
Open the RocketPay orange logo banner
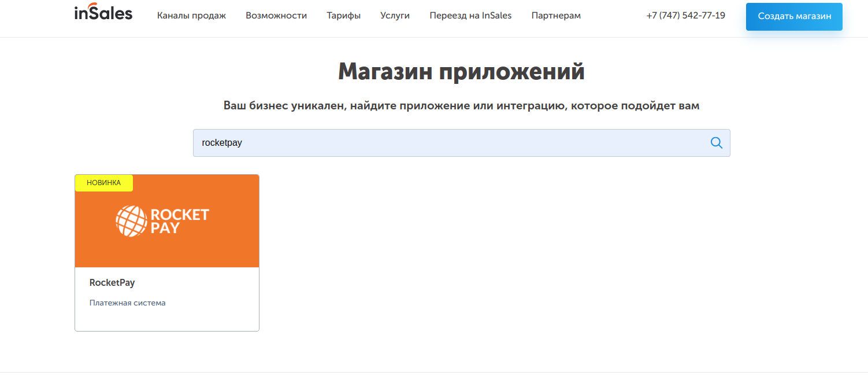pyautogui.click(x=167, y=221)
